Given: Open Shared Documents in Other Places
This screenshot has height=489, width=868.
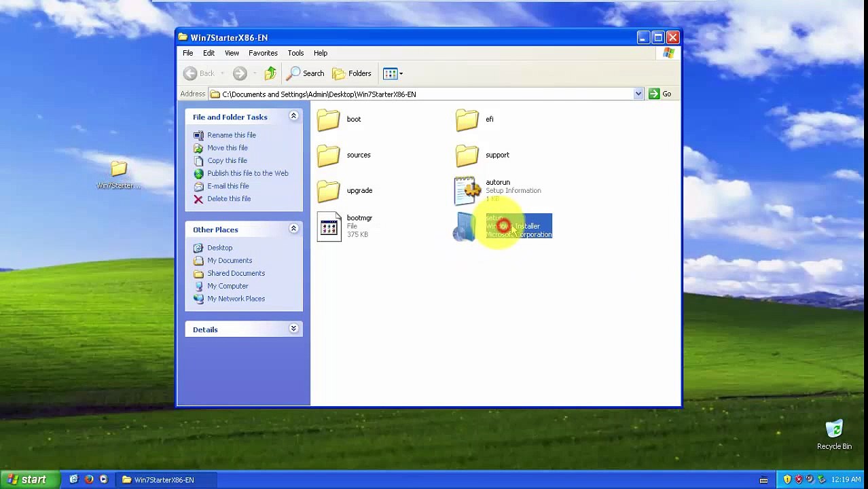Looking at the screenshot, I should tap(236, 274).
